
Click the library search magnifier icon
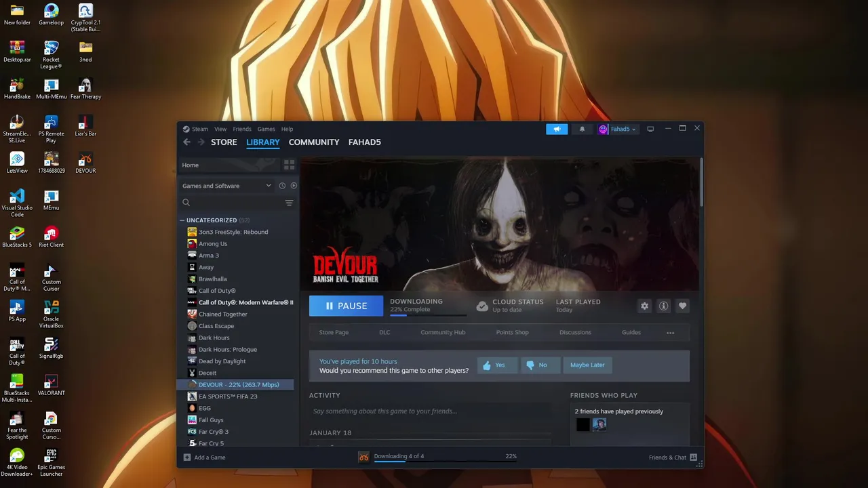click(x=186, y=203)
